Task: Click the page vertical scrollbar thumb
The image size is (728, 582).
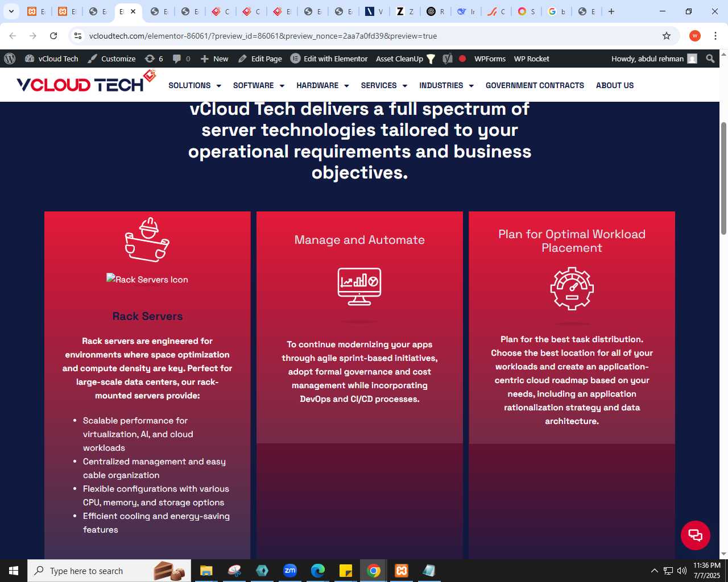Action: coord(723,178)
